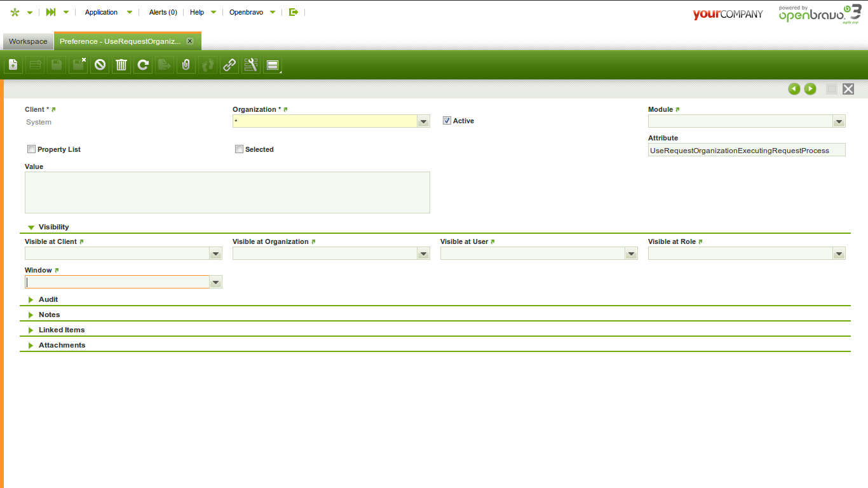Cancel changes with the undo icon
Image resolution: width=868 pixels, height=488 pixels.
100,65
